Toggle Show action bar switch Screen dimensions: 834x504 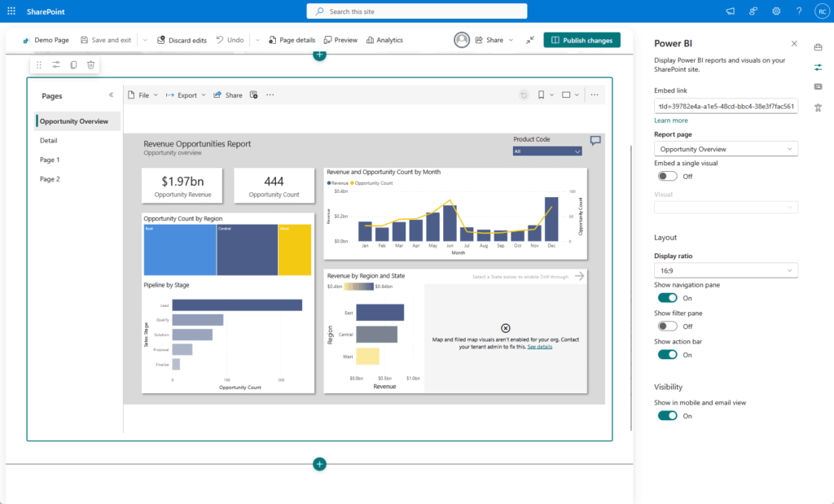click(x=668, y=355)
